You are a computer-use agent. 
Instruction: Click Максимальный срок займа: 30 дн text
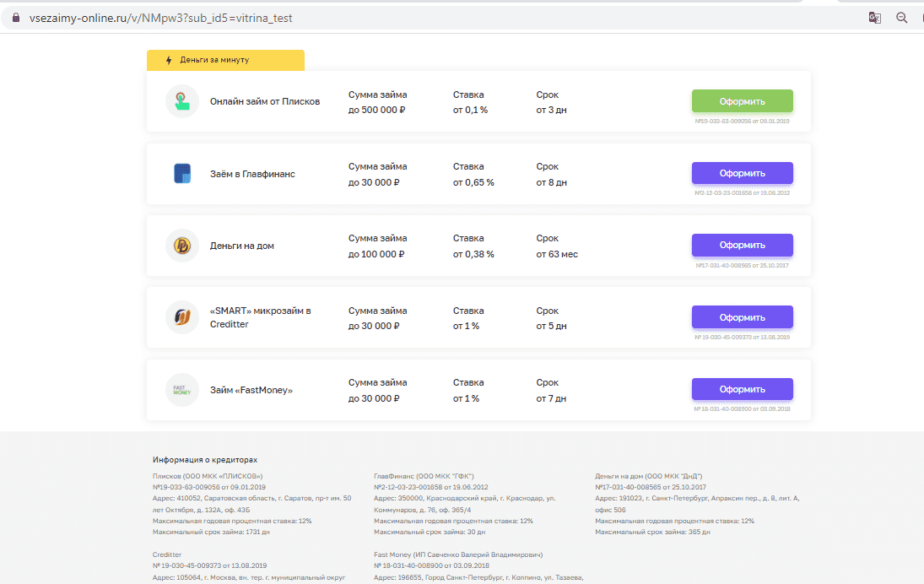pos(430,533)
